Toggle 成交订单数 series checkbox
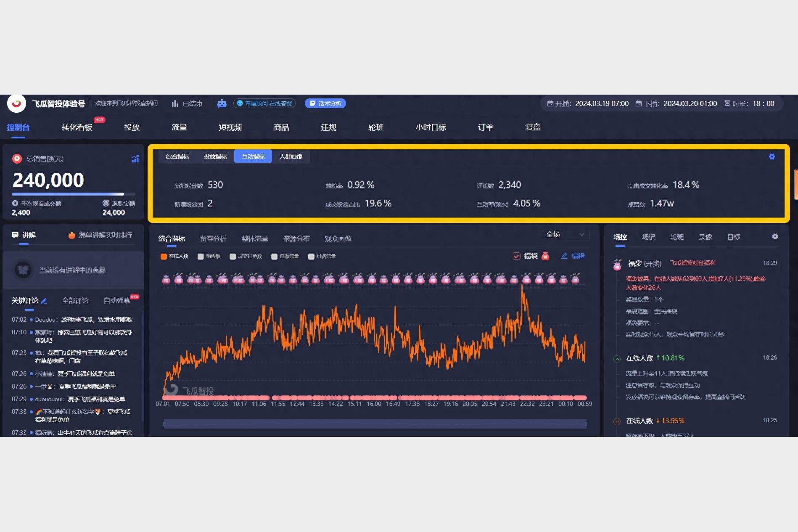 (x=233, y=257)
